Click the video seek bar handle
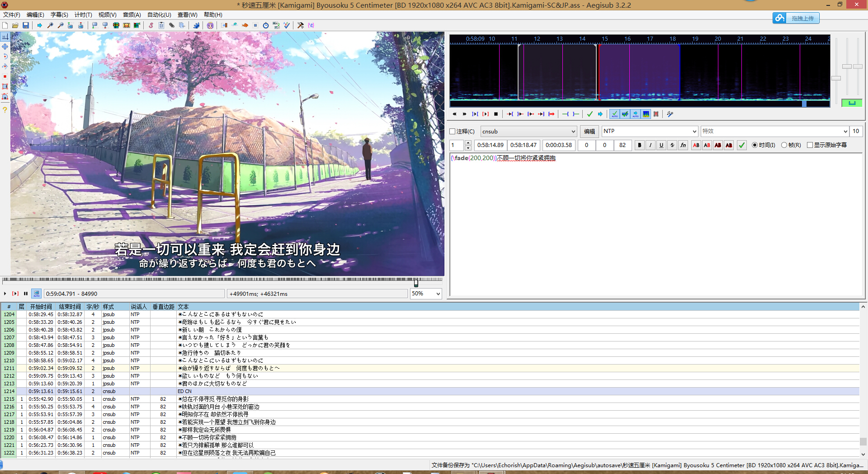The width and height of the screenshot is (868, 474). tap(416, 283)
